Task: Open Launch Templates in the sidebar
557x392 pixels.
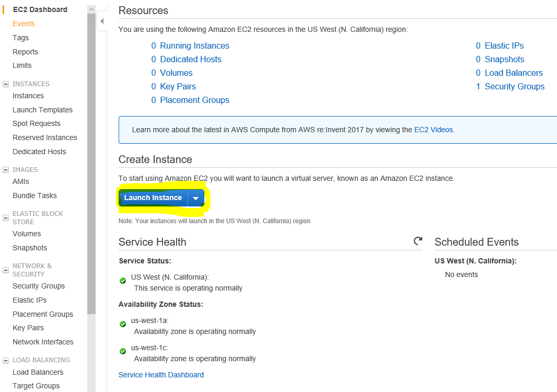Action: [x=43, y=110]
